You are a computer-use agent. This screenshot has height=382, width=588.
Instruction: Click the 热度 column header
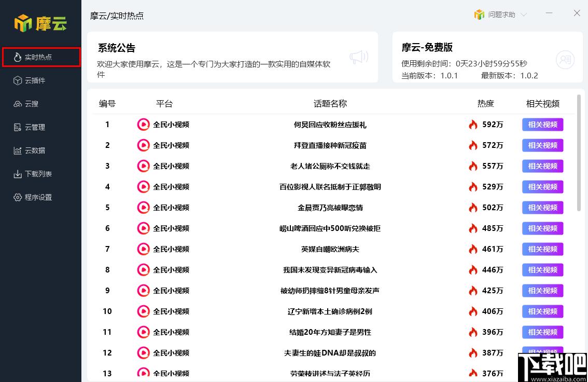point(486,104)
